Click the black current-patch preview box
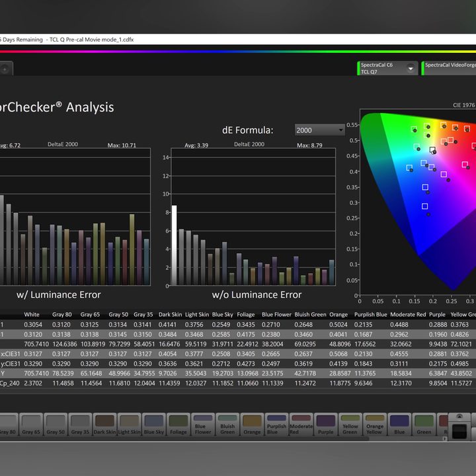The height and width of the screenshot is (476, 476). (459, 431)
